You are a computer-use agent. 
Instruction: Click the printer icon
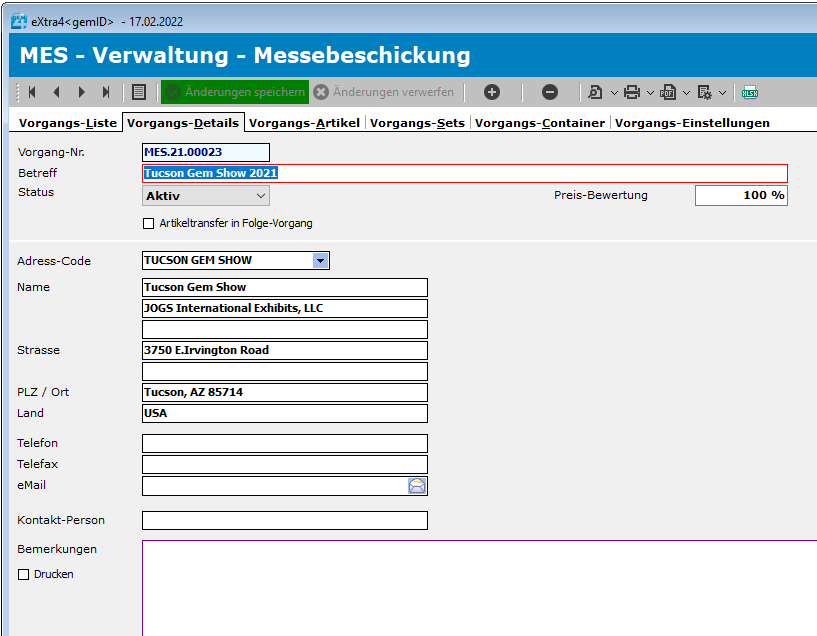point(633,91)
